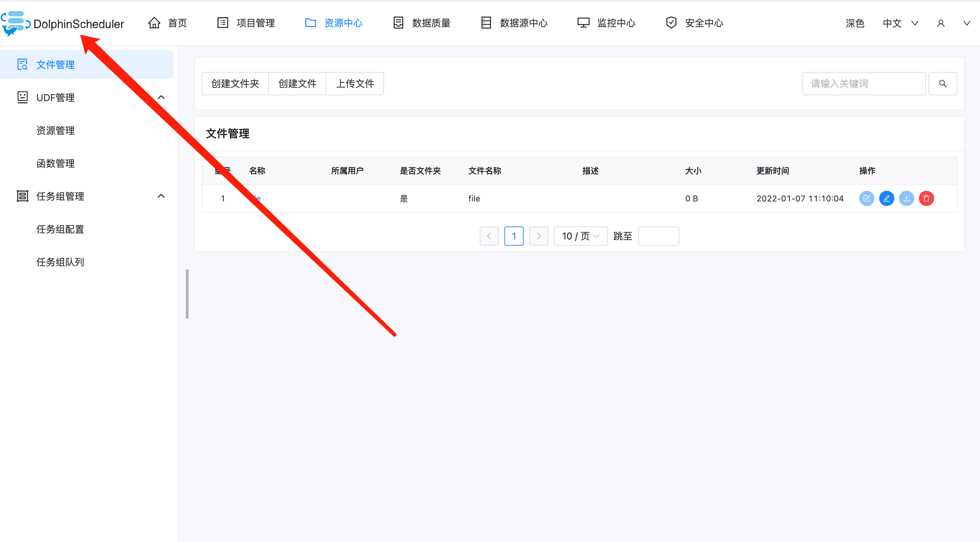This screenshot has height=542, width=980.
Task: Open the 10 / 页 page size dropdown
Action: (580, 236)
